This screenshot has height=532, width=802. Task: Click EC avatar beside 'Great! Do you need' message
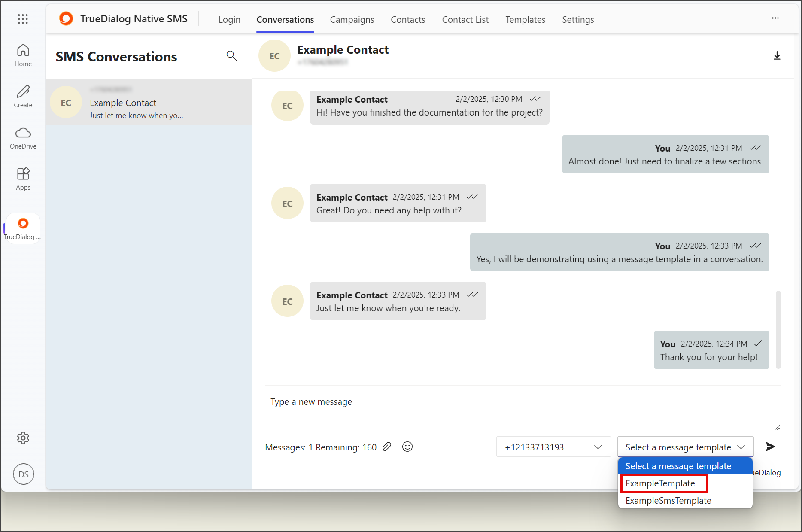288,204
